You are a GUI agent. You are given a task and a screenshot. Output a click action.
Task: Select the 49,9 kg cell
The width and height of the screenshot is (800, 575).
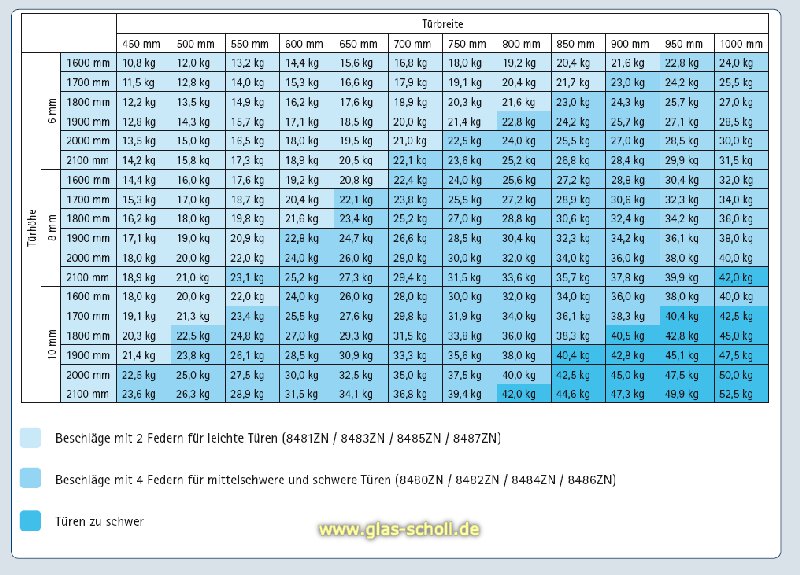tap(687, 394)
